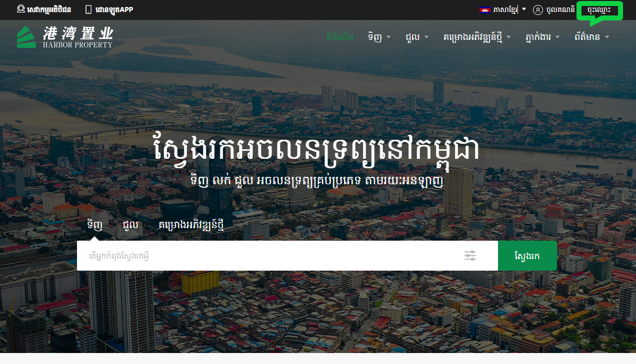Screen dimensions: 636x364
Task: Open the ដោនឡូតAPP download link text
Action: 114,9
